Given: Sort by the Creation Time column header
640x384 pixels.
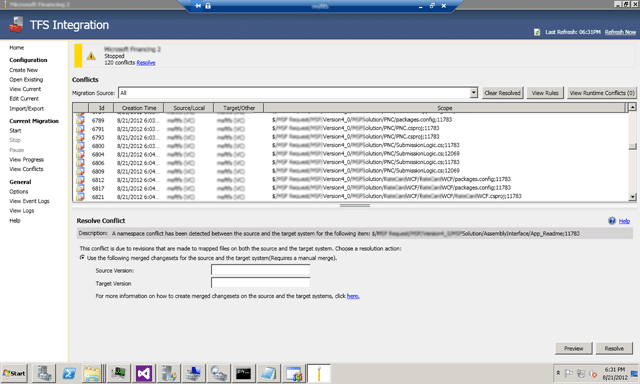Looking at the screenshot, I should (138, 108).
